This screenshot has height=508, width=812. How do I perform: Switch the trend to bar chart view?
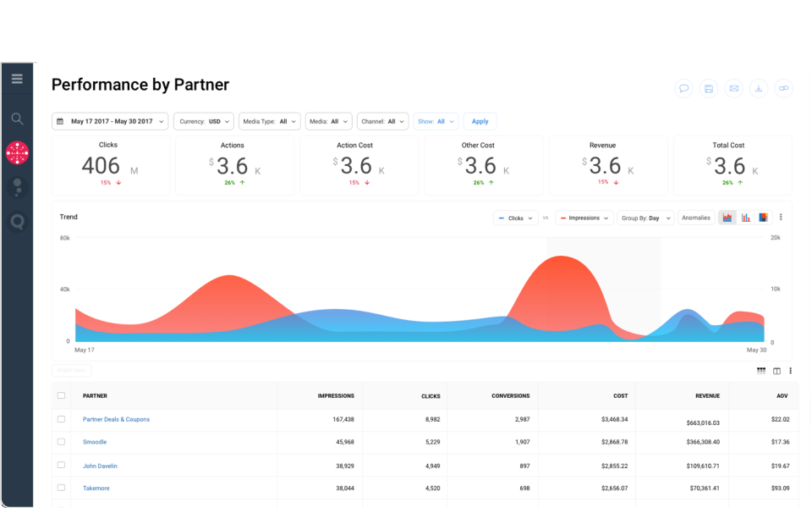coord(746,218)
